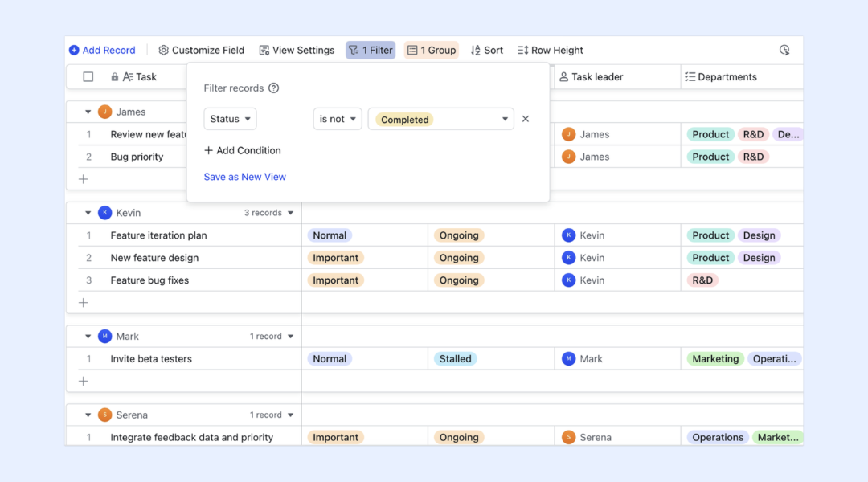Click the Stalled status tag
Image resolution: width=868 pixels, height=482 pixels.
coord(455,359)
